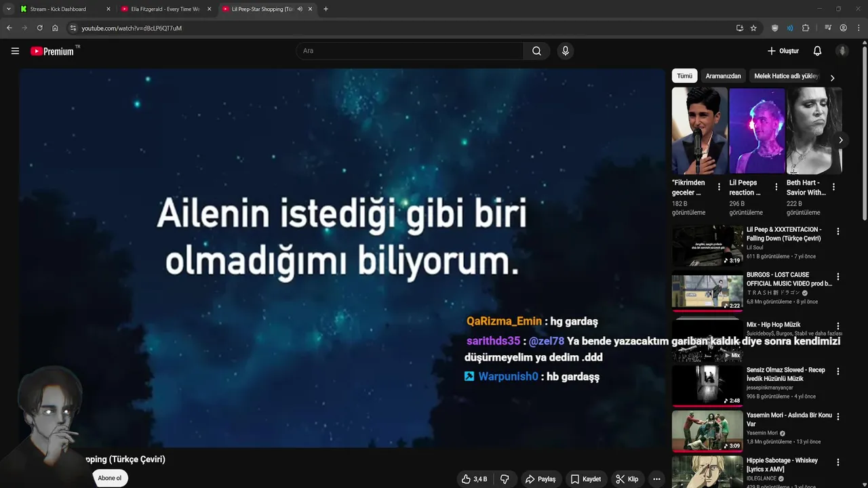Click the playing video area to pause
The width and height of the screenshot is (868, 488).
pos(342,258)
